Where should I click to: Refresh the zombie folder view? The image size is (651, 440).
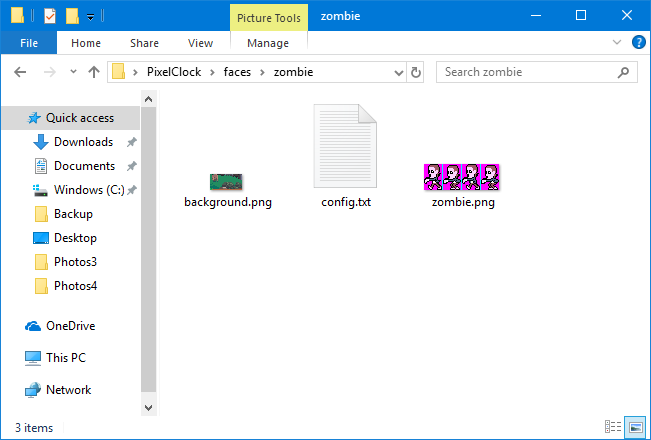pos(416,72)
